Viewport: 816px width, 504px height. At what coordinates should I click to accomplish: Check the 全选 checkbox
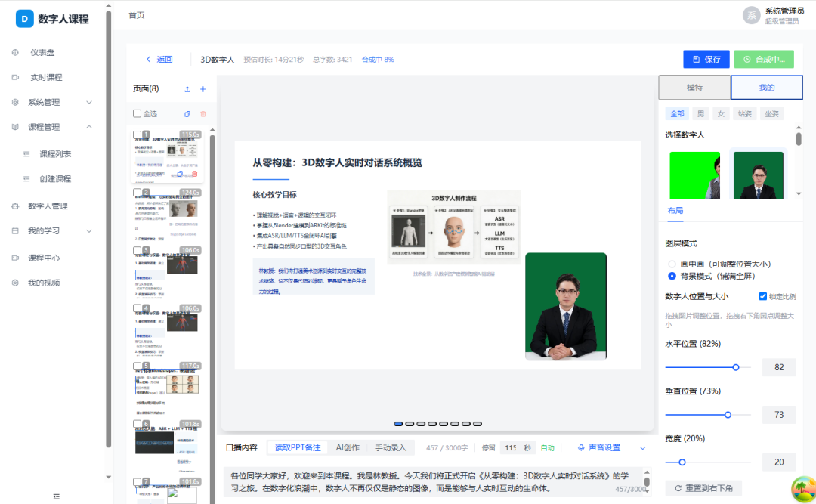click(138, 113)
